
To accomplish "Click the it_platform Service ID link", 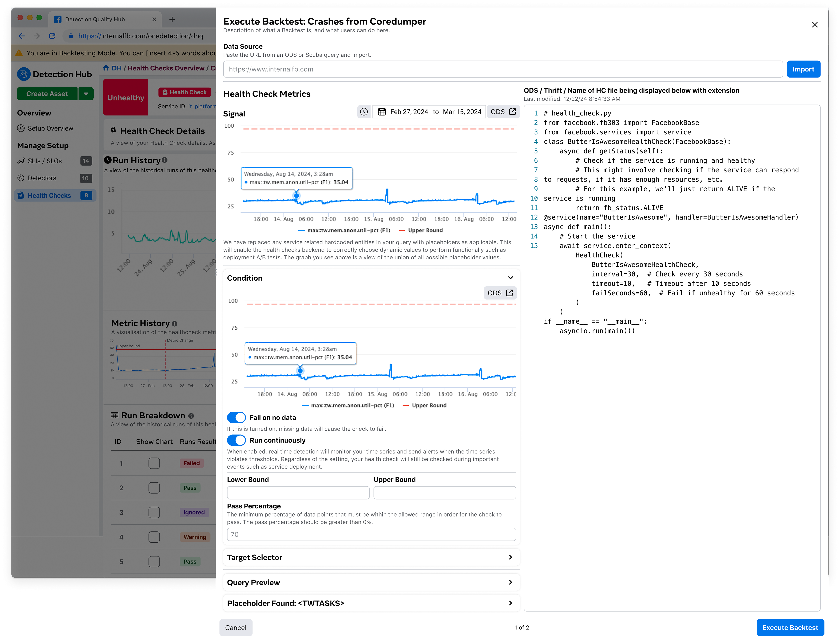I will (202, 106).
